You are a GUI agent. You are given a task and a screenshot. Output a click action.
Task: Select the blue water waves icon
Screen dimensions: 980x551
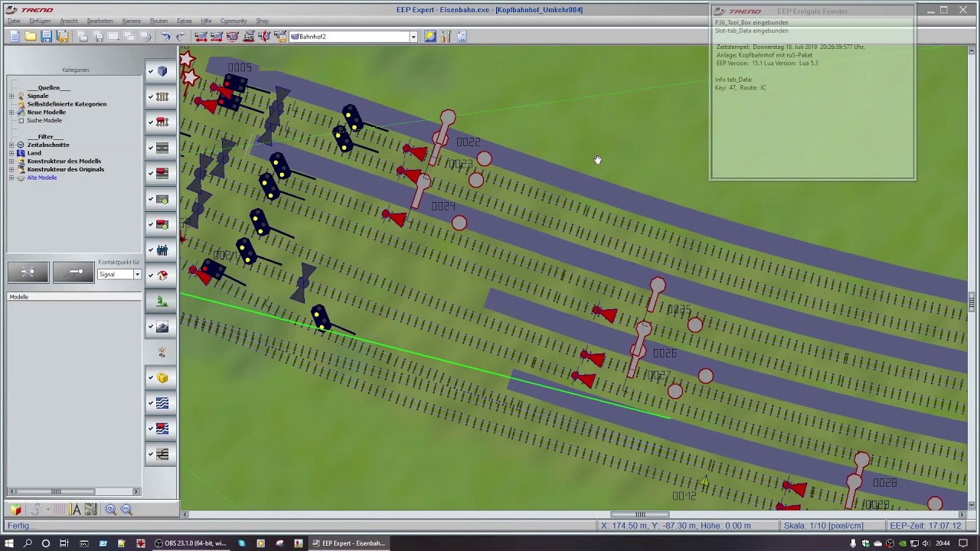click(162, 403)
